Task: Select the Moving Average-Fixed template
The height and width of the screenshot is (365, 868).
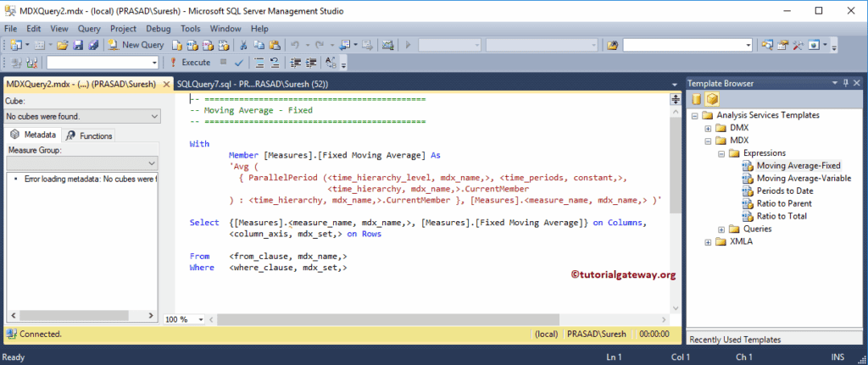Action: tap(798, 165)
